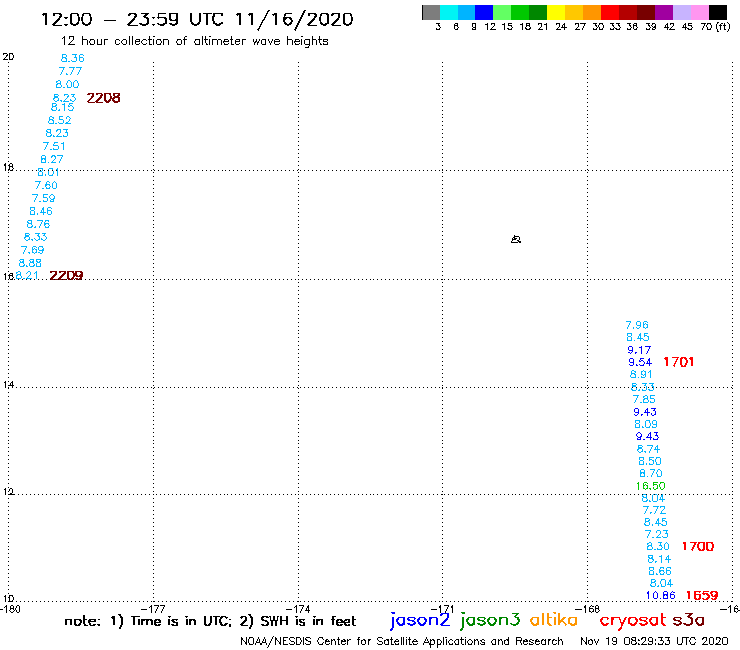Click the 8.52 wave height value
740x650 pixels.
point(59,120)
